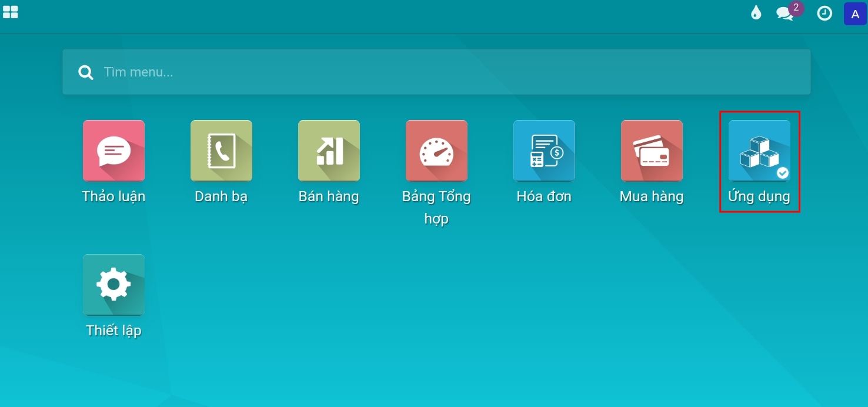Launch the Bán hàng sales app
This screenshot has width=868, height=407.
[329, 151]
